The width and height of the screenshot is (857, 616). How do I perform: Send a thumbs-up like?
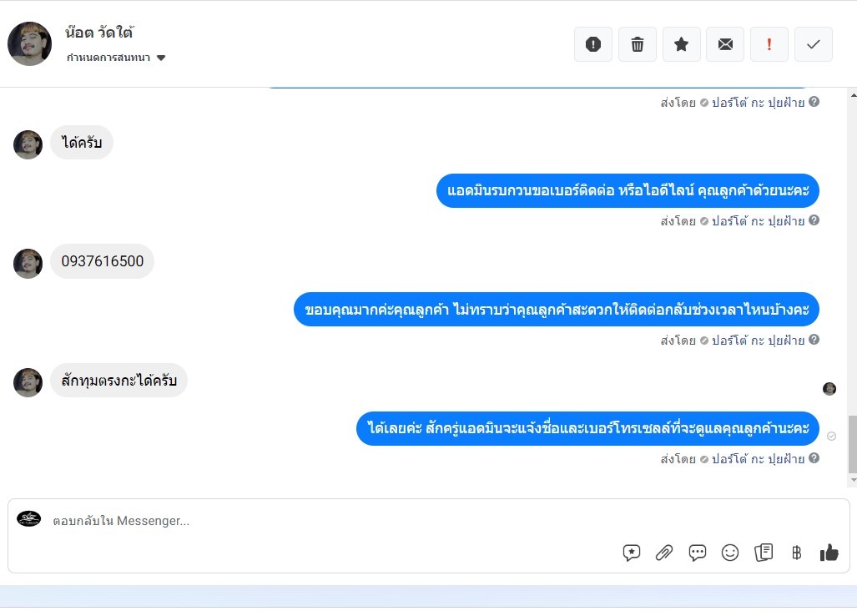click(829, 553)
